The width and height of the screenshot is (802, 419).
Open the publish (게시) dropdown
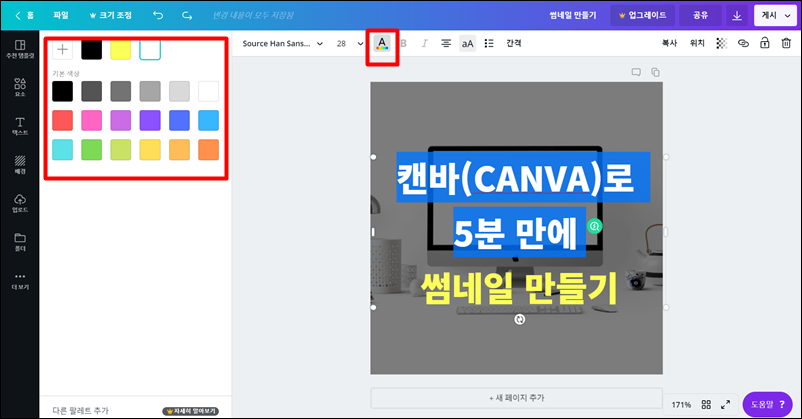tap(775, 16)
